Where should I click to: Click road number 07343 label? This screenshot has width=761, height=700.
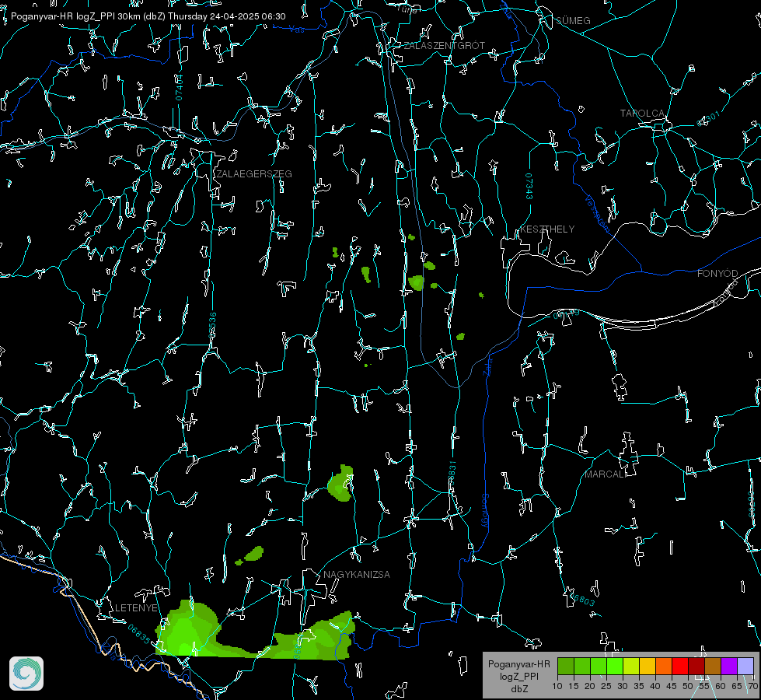click(529, 187)
